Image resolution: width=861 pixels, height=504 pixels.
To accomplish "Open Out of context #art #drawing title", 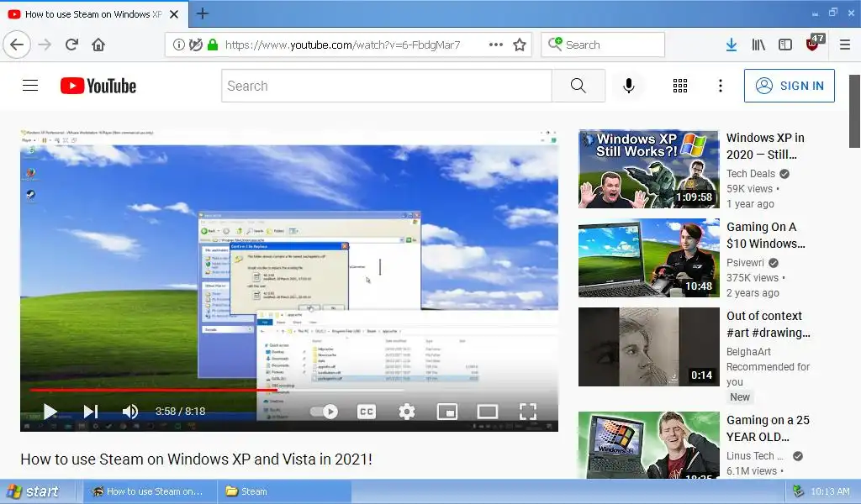I will 769,324.
